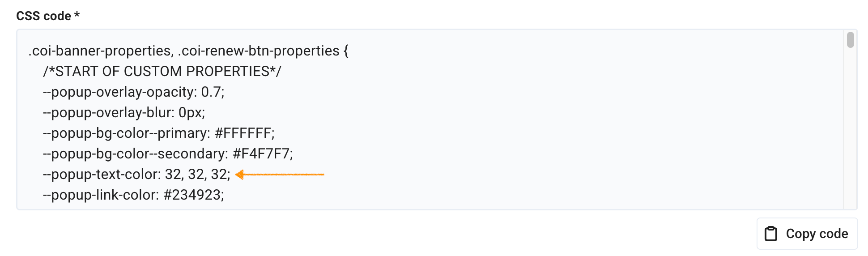Click the --popup-link-color property name
868x256 pixels.
point(100,195)
